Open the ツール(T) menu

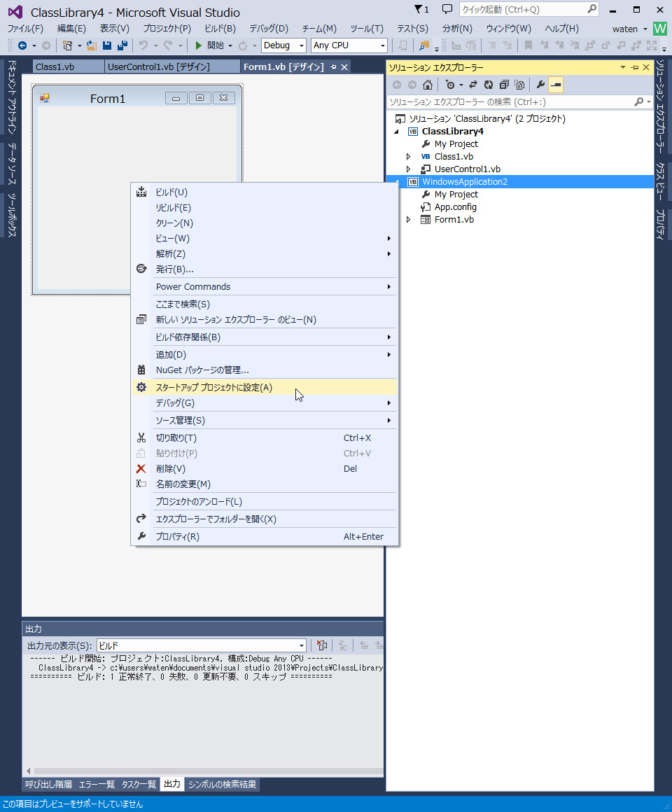367,29
